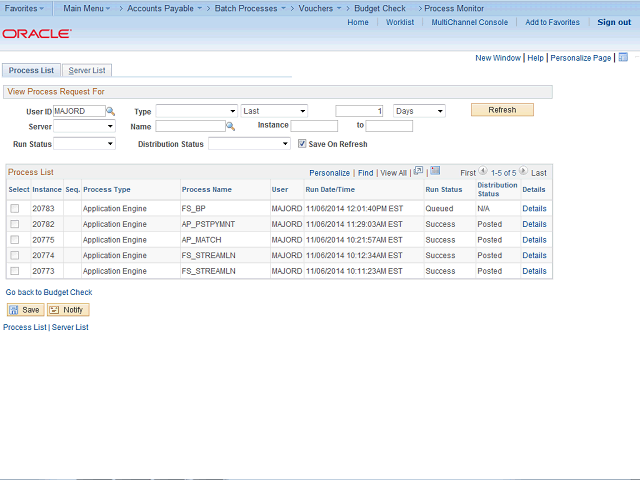Follow the Go back to Budget Check link

pos(49,292)
